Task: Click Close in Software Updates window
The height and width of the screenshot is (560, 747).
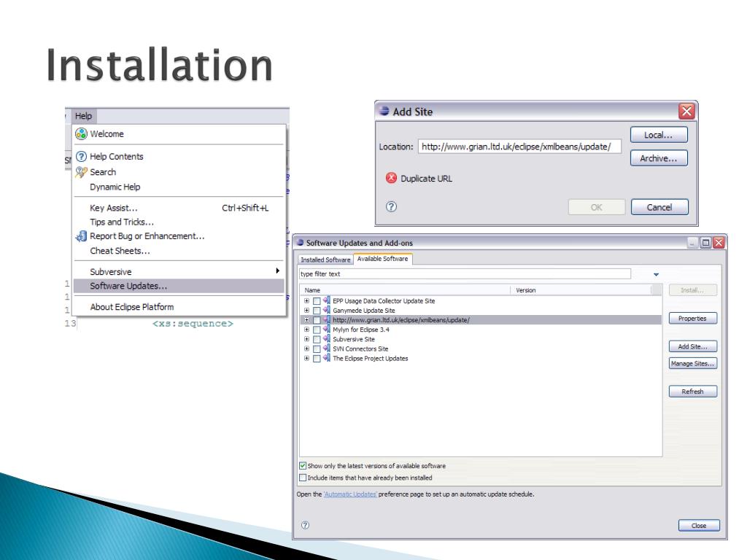Action: pos(699,525)
